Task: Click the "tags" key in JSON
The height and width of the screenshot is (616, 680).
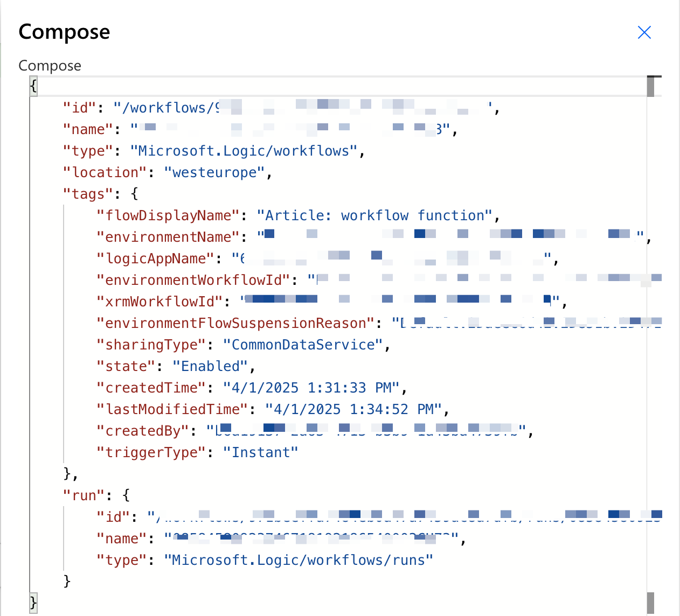Action: tap(88, 194)
